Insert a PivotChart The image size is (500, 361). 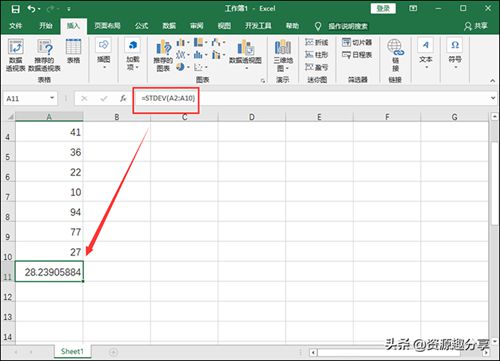(x=245, y=54)
